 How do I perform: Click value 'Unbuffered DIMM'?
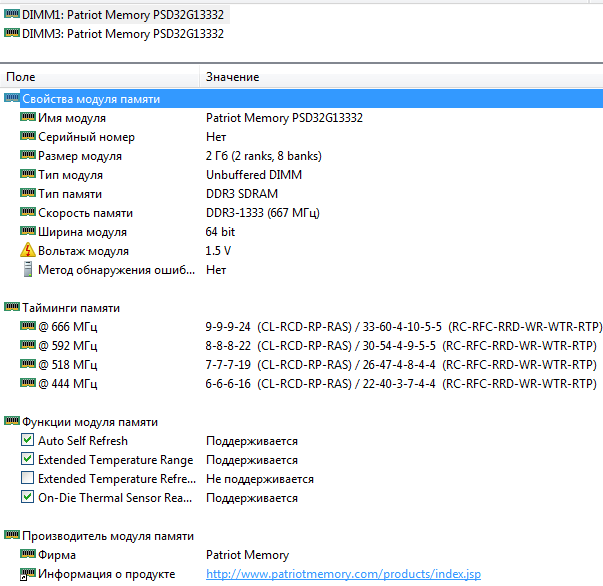tap(254, 175)
